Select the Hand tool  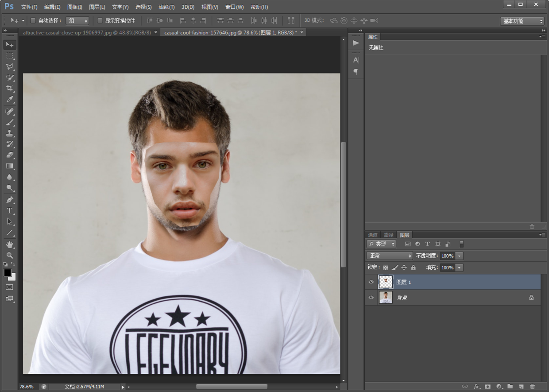point(9,245)
